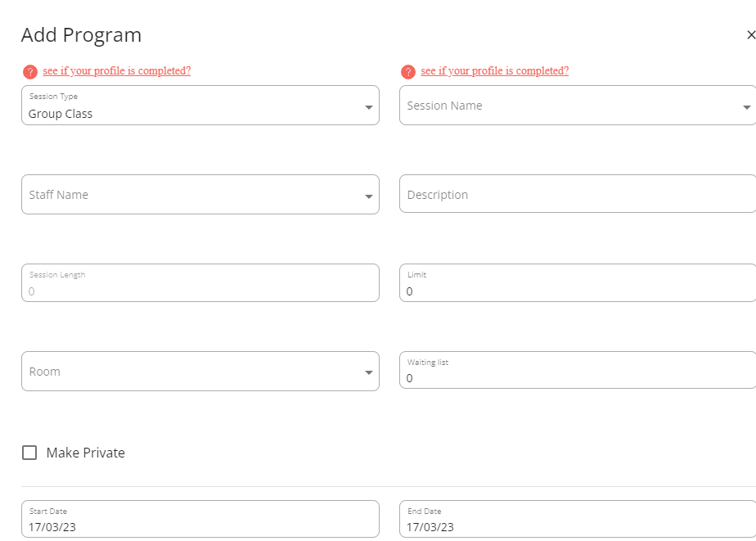Viewport: 756px width, 541px height.
Task: Expand the Room dropdown list
Action: [369, 372]
